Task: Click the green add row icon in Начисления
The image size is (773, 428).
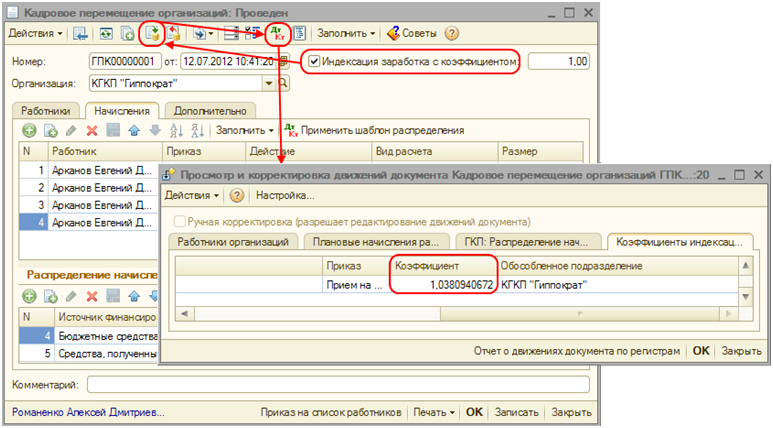Action: 29,130
